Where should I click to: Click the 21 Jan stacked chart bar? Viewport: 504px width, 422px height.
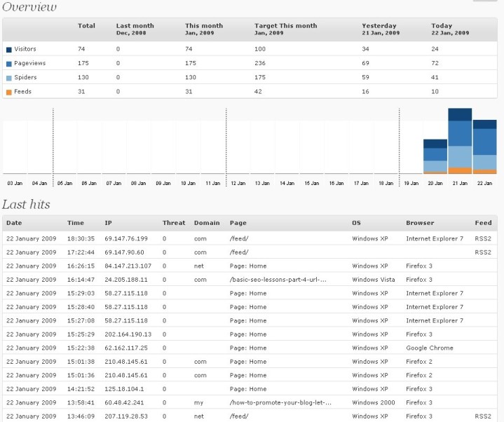tap(460, 141)
